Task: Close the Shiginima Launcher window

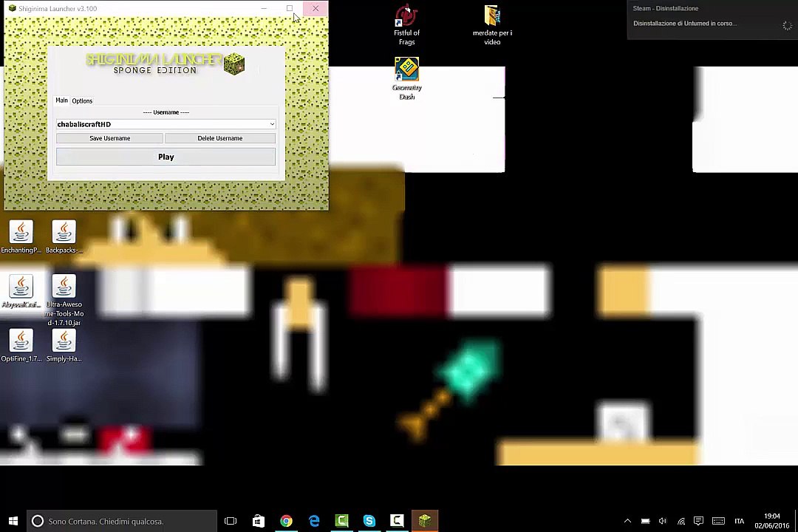Action: [x=316, y=8]
